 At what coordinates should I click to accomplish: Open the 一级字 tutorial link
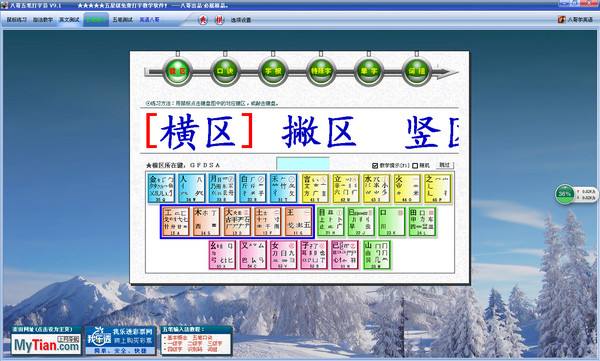pyautogui.click(x=174, y=344)
